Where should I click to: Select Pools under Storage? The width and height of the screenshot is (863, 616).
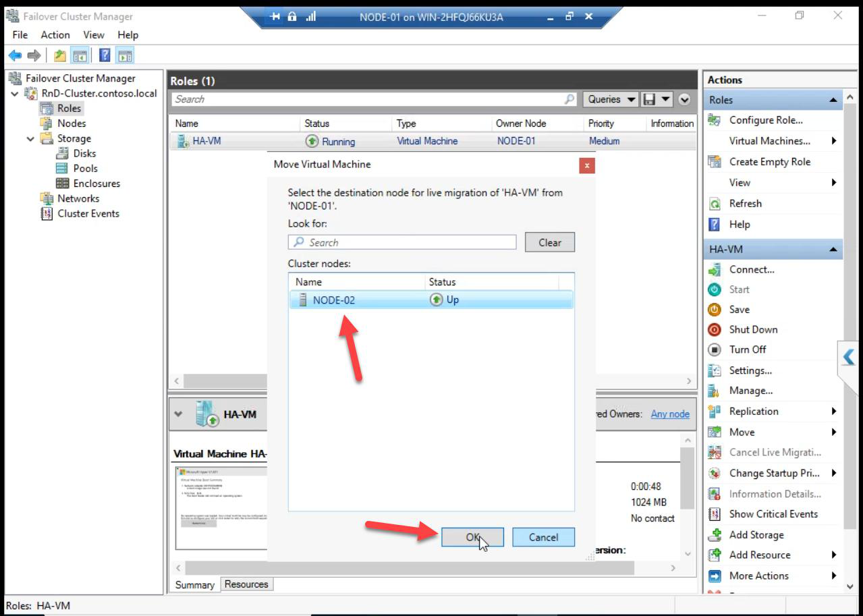(x=85, y=169)
